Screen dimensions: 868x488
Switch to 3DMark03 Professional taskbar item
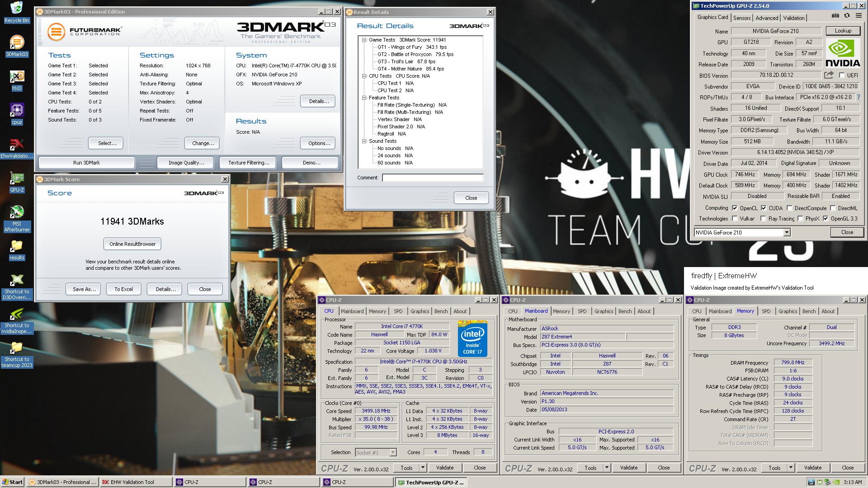pyautogui.click(x=62, y=482)
